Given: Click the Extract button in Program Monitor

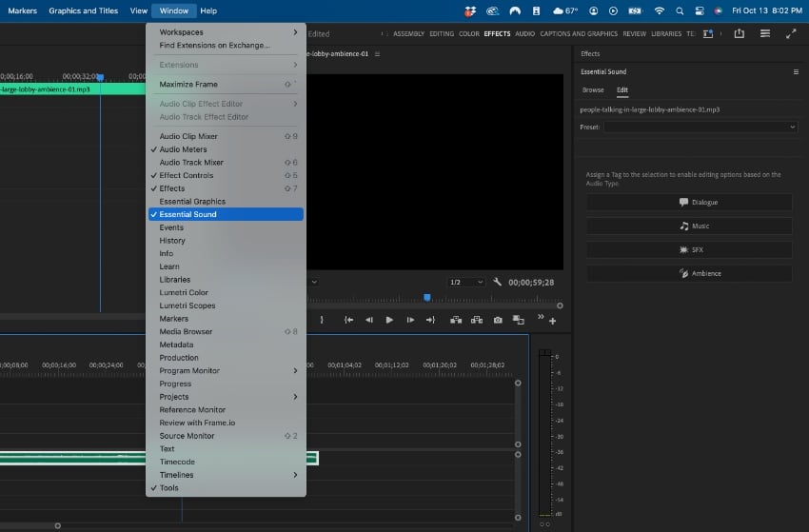Looking at the screenshot, I should [x=477, y=320].
